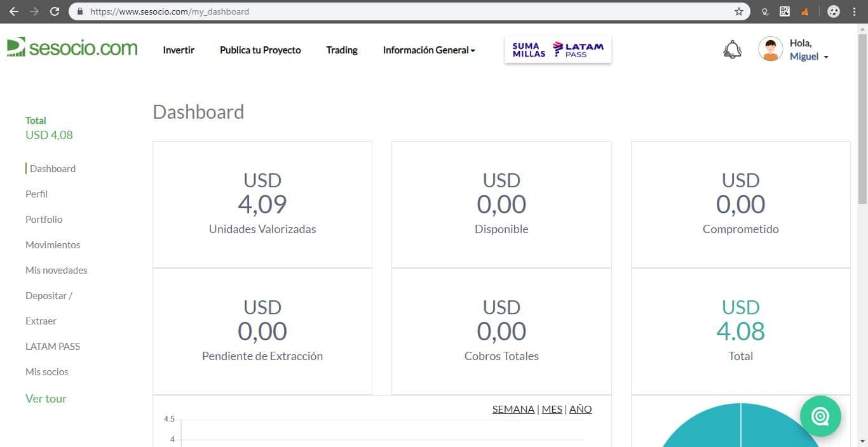The image size is (868, 447).
Task: Expand the Información General dropdown
Action: pos(429,50)
